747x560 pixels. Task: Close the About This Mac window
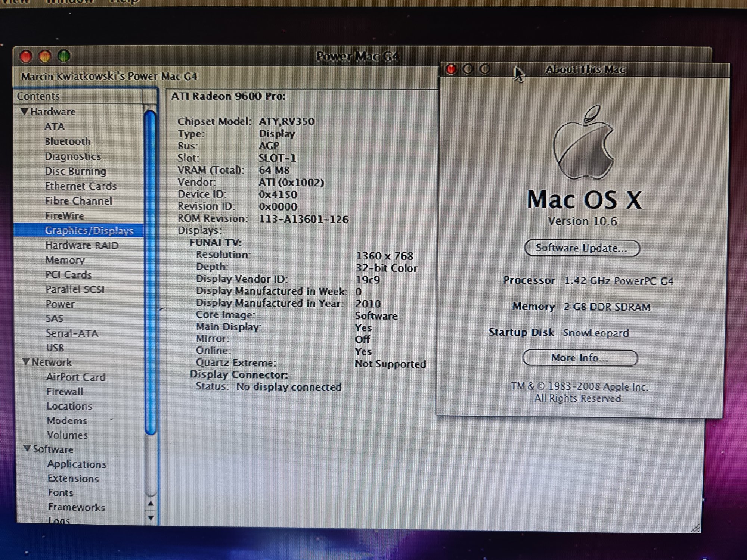451,69
